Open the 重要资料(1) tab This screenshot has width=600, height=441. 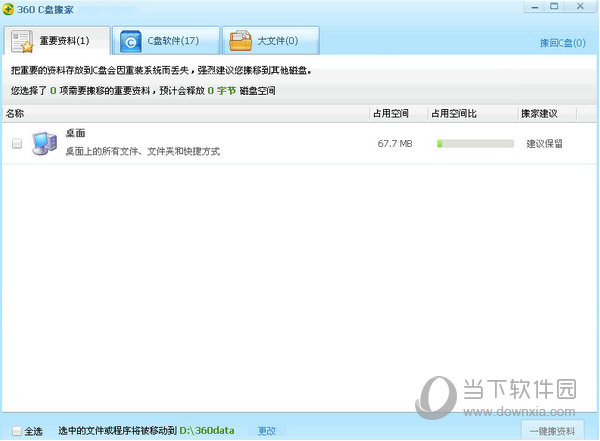coord(57,41)
